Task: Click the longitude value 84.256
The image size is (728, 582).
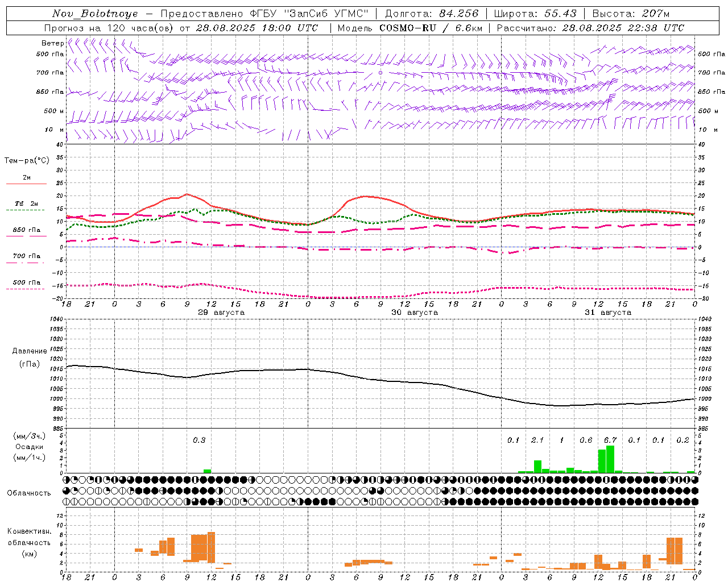Action: pyautogui.click(x=459, y=14)
